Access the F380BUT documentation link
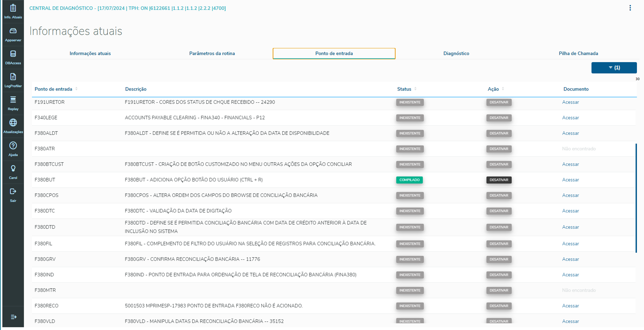Image resolution: width=644 pixels, height=330 pixels. pos(570,180)
